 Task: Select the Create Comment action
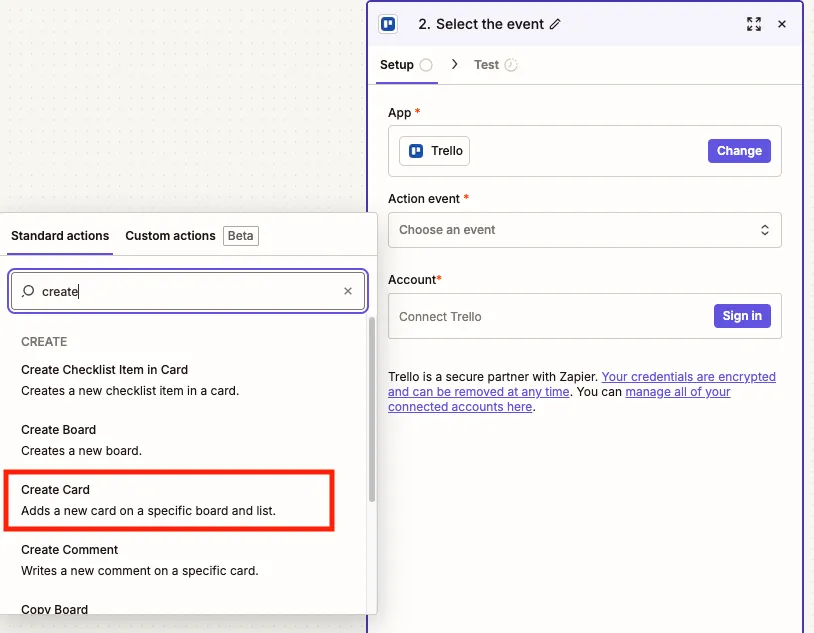[x=140, y=560]
